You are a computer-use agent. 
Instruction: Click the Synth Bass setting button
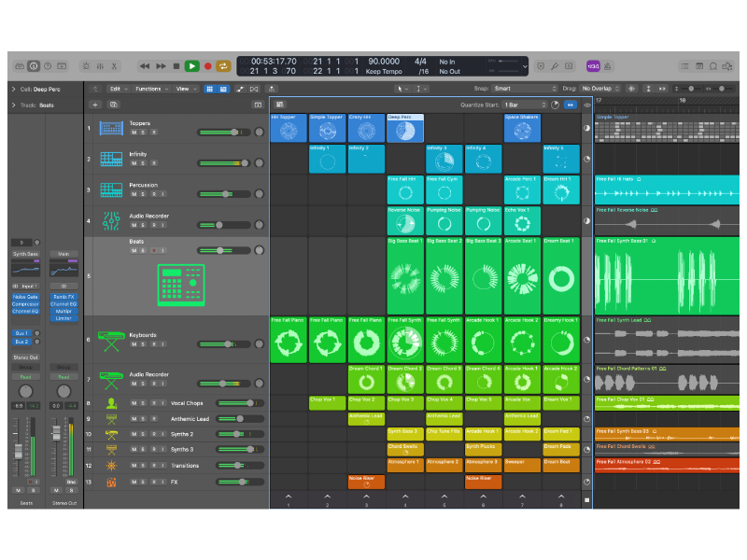pyautogui.click(x=26, y=254)
